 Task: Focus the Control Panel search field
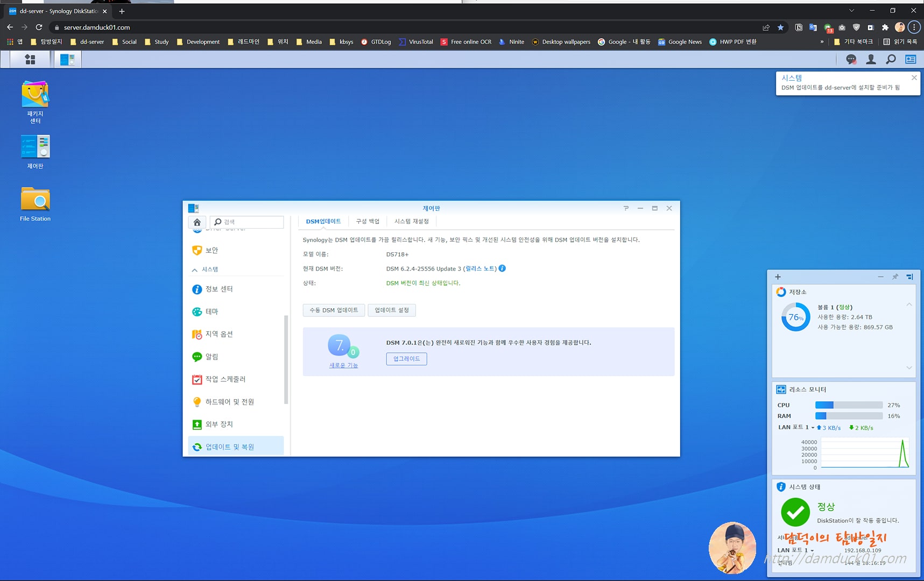coord(247,222)
